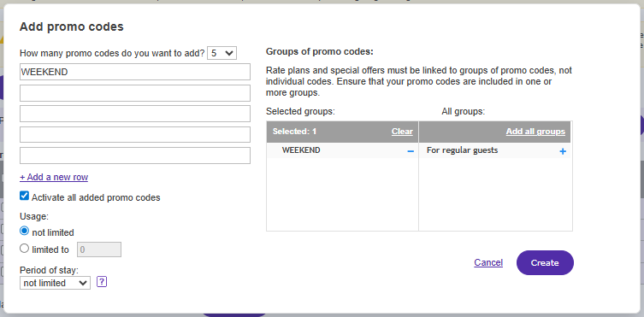Click Add a new row link
Viewport: 644px width, 317px height.
pyautogui.click(x=54, y=177)
